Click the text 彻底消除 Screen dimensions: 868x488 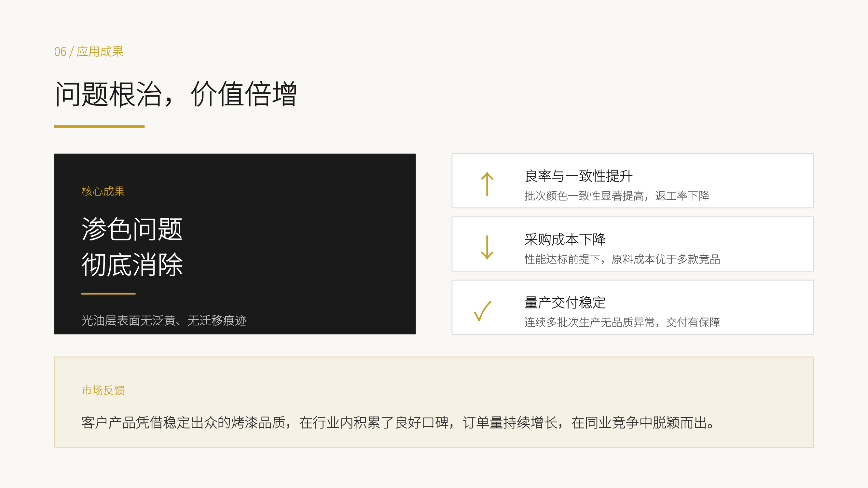132,265
